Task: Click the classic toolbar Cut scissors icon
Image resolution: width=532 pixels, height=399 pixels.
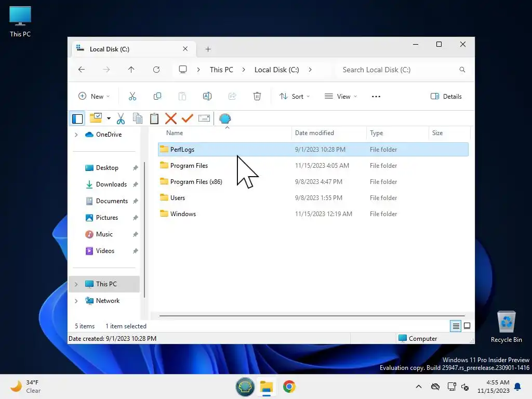Action: (121, 118)
